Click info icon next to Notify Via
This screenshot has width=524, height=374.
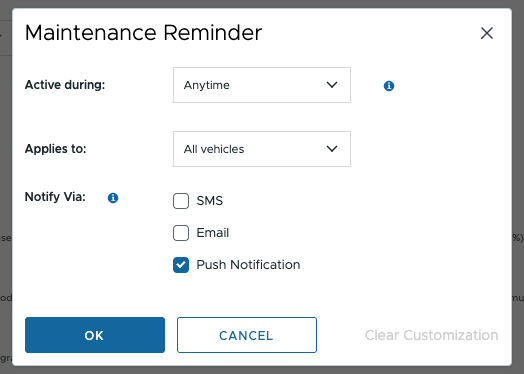point(113,198)
